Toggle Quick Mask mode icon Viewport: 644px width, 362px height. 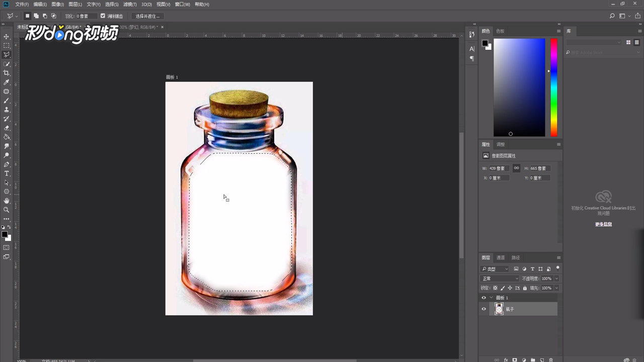pos(7,247)
